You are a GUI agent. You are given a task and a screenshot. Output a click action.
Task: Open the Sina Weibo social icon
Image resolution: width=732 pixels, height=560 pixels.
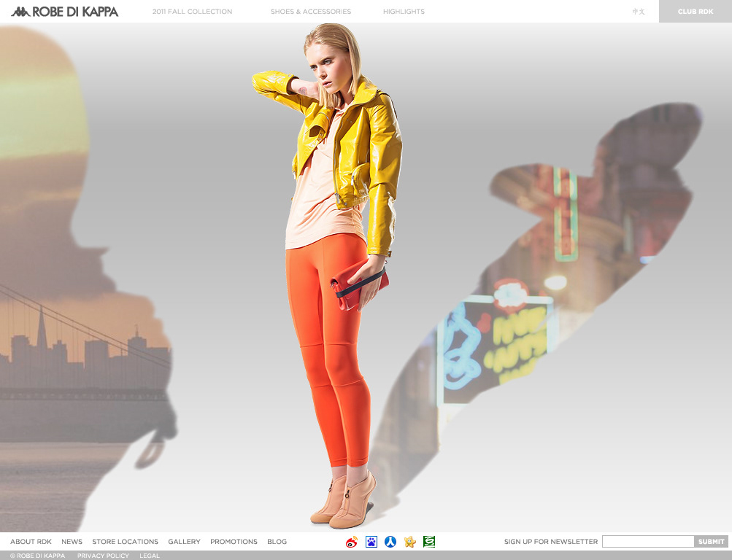[352, 542]
